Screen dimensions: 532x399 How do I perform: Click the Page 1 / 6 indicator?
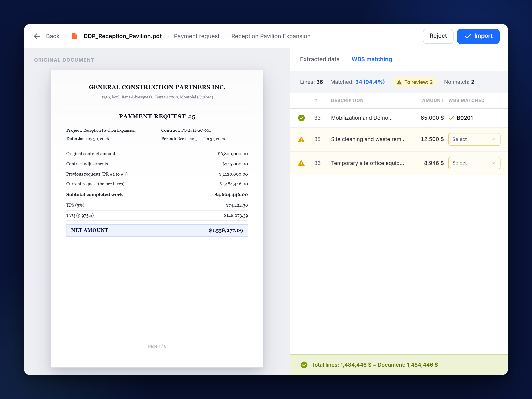point(157,346)
